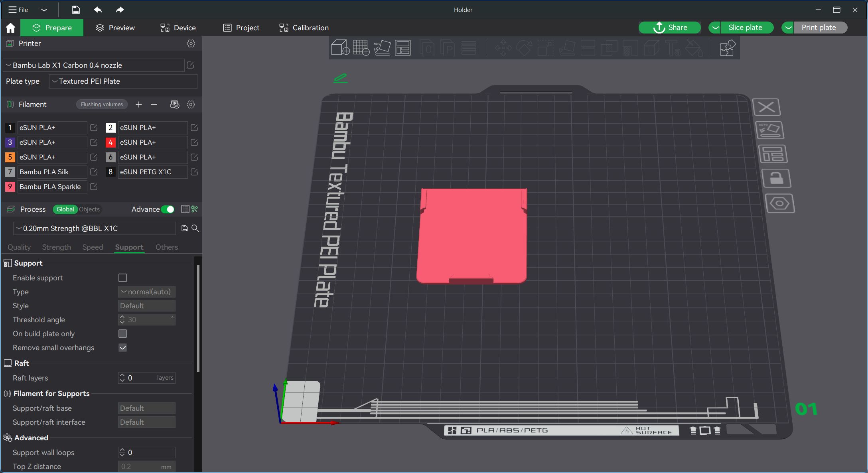The height and width of the screenshot is (473, 868).
Task: Click Raft layers value field
Action: [146, 378]
